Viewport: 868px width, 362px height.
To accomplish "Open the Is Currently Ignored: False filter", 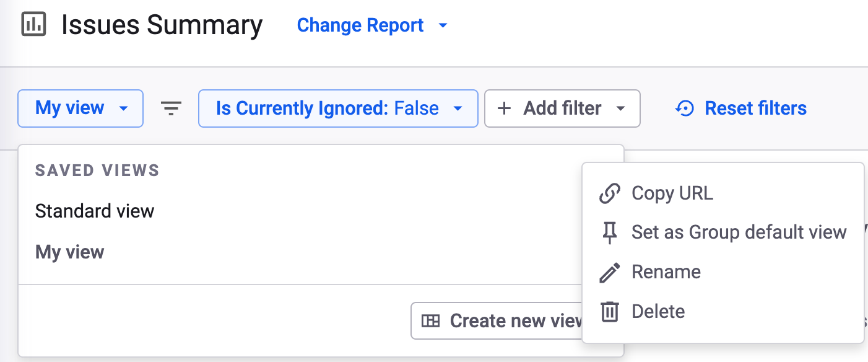I will 338,108.
